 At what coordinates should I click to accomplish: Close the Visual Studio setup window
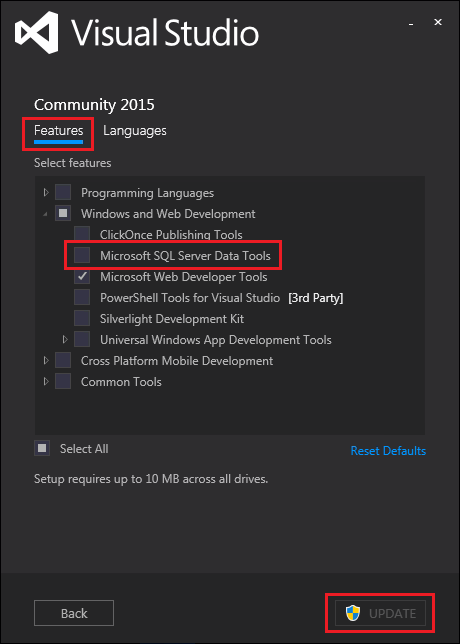(x=438, y=22)
